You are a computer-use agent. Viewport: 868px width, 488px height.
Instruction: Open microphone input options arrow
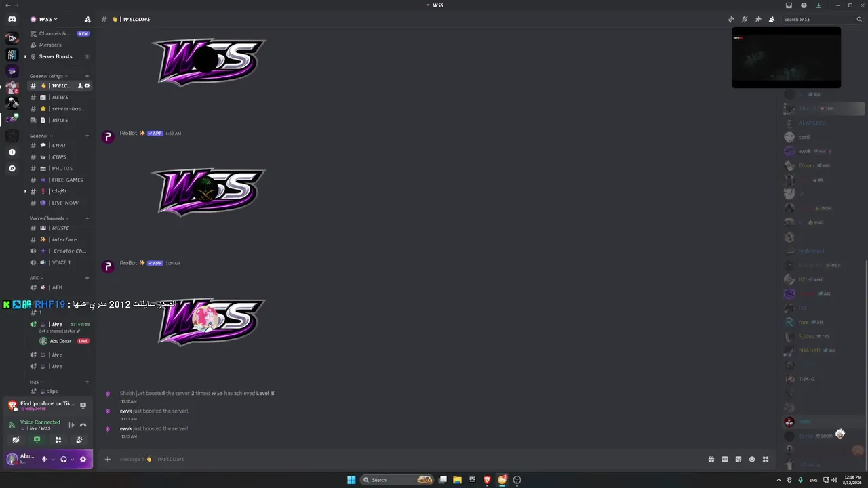(53, 459)
